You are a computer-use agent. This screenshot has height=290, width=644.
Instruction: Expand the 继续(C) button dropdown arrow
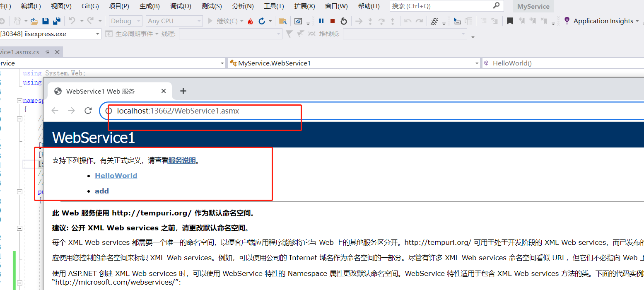[x=241, y=21]
